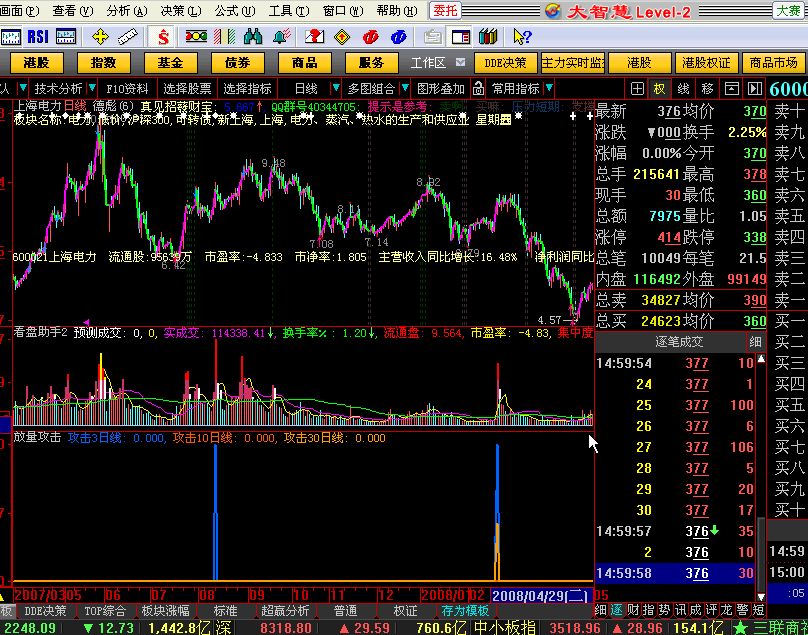Switch to the TOP综合 bottom tab

(105, 611)
